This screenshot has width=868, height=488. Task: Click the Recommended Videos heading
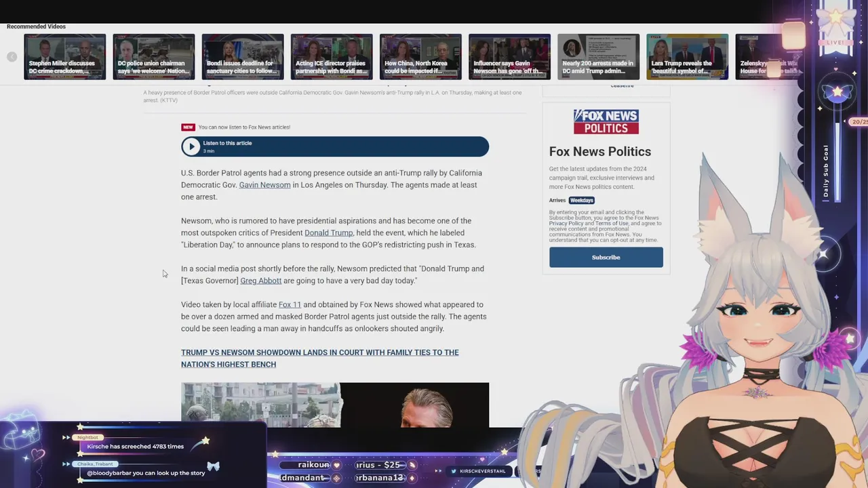(36, 27)
